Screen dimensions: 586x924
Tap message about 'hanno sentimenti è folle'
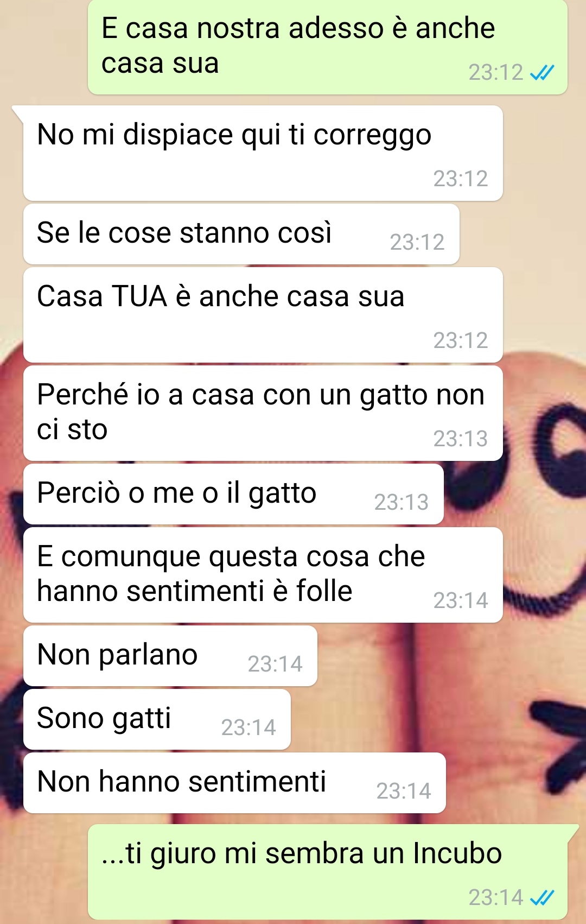coord(263,575)
